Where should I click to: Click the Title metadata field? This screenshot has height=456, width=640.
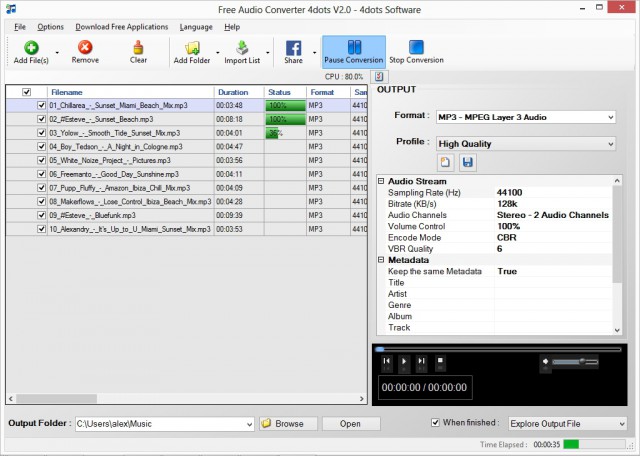coord(553,282)
